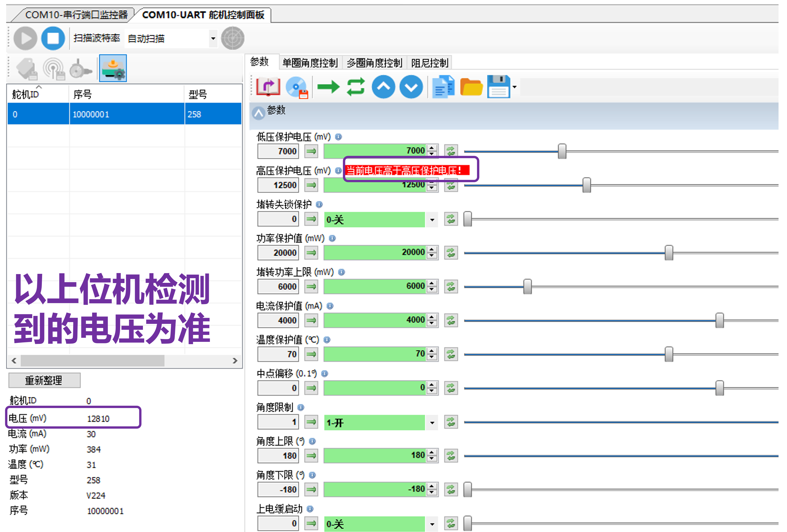Click the radar scan icon

point(233,38)
